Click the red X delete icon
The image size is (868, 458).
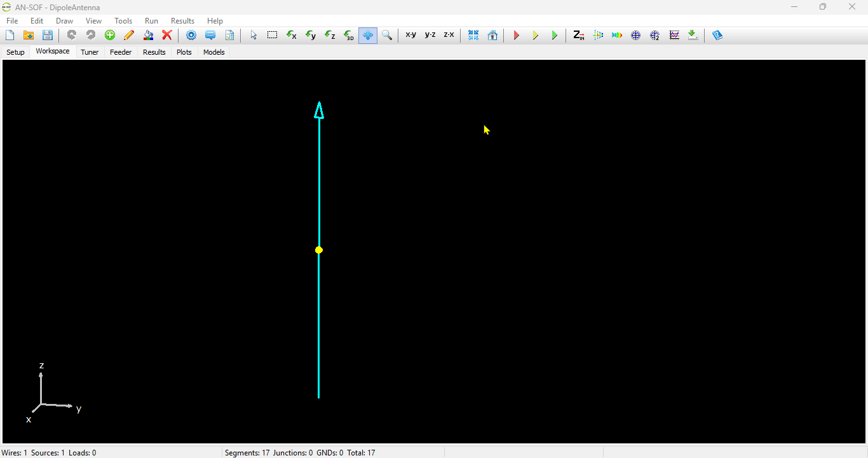point(167,36)
